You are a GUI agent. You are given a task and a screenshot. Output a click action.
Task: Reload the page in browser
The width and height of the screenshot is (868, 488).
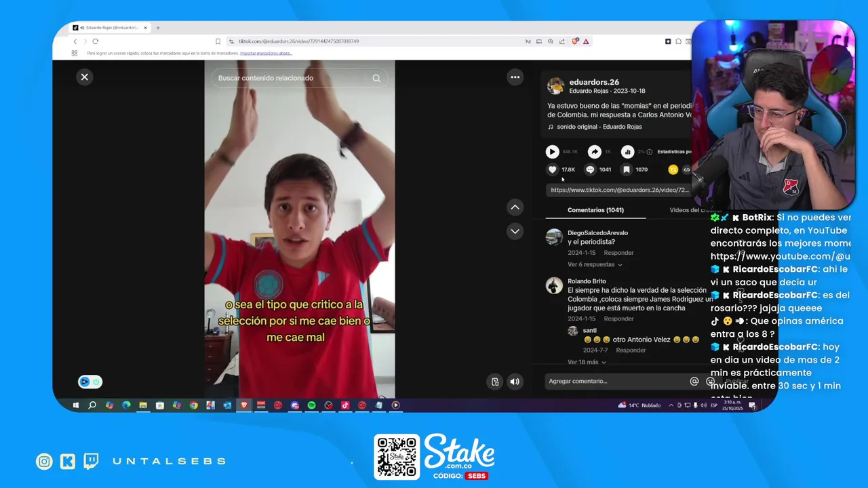click(x=95, y=41)
